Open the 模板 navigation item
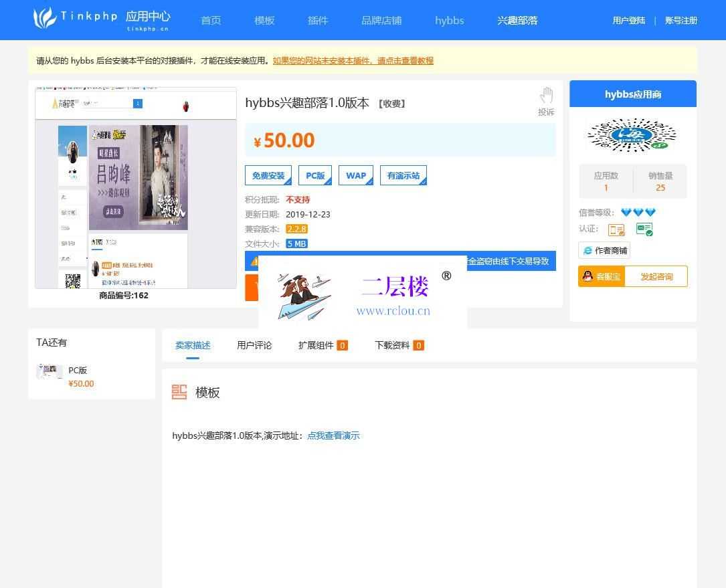 click(264, 20)
